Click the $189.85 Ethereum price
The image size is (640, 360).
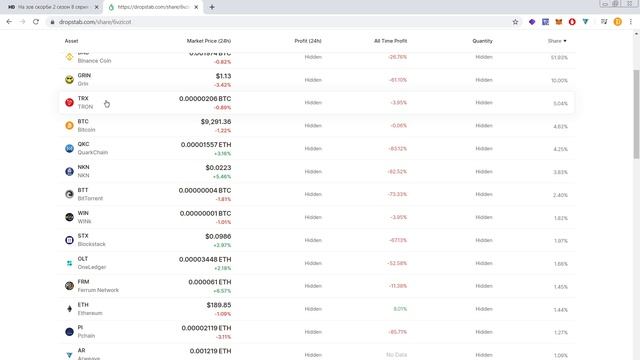click(x=219, y=305)
